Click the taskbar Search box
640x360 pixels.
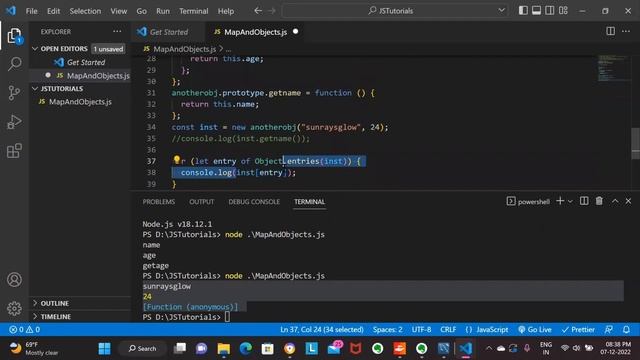click(142, 349)
